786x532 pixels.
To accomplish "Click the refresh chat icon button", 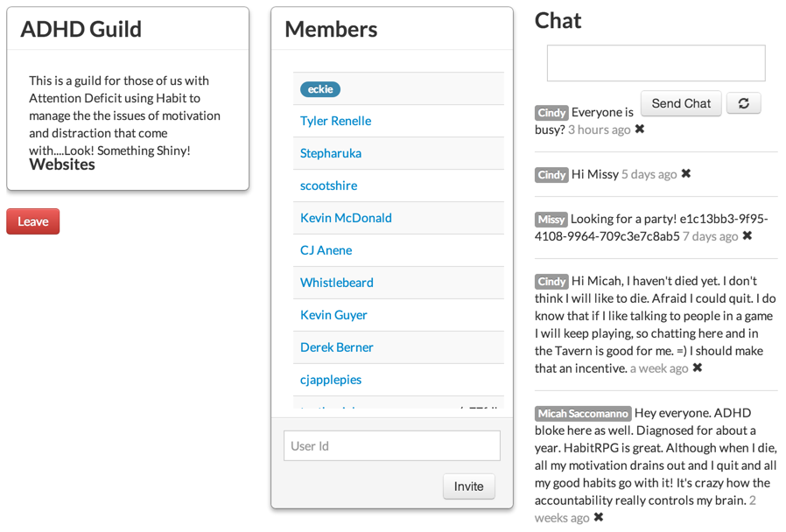I will (x=744, y=103).
